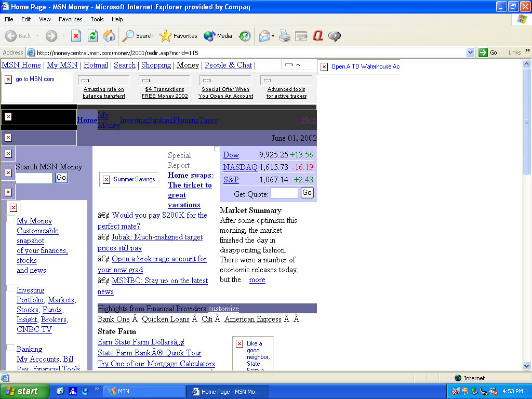Expand the Links toolbar chevron
The width and height of the screenshot is (532, 399).
point(528,51)
